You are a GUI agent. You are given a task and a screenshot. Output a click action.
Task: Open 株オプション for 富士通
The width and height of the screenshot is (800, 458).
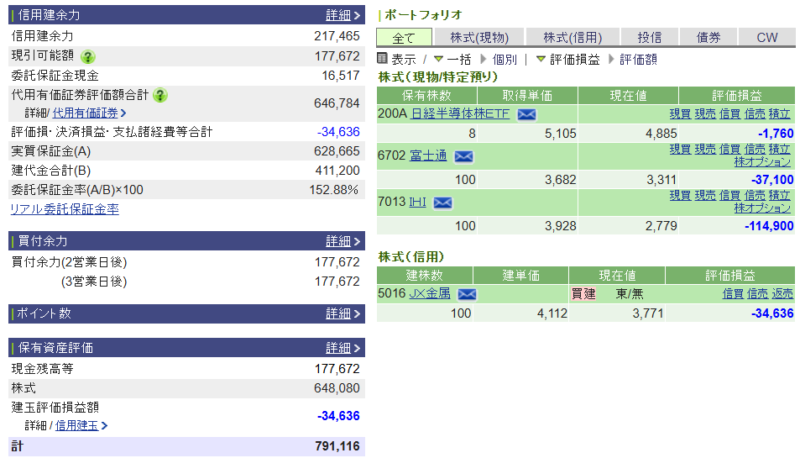pos(762,162)
